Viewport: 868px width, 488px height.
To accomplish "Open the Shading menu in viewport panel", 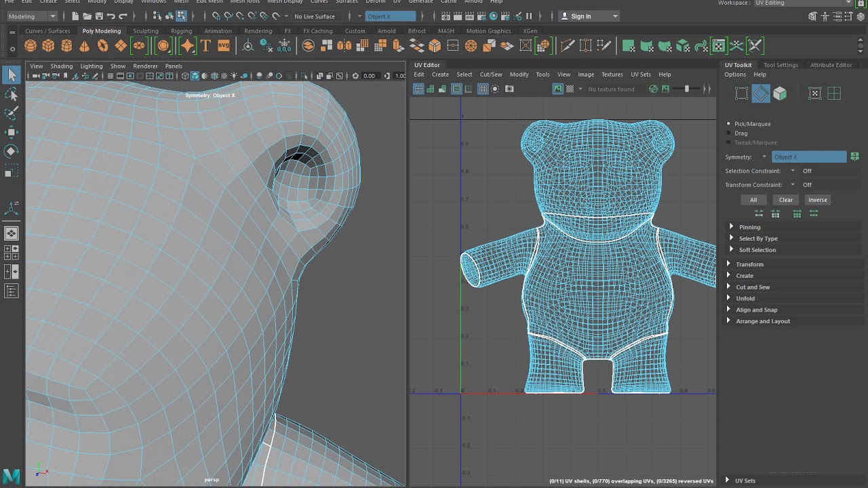I will (61, 66).
